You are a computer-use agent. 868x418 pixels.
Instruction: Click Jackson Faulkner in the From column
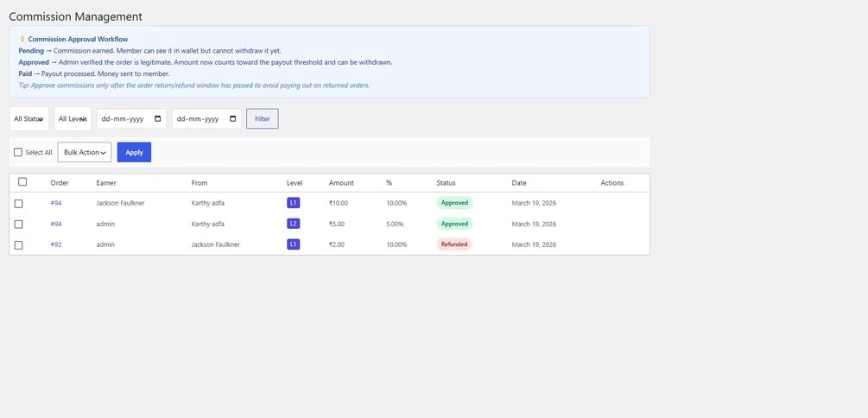(215, 244)
